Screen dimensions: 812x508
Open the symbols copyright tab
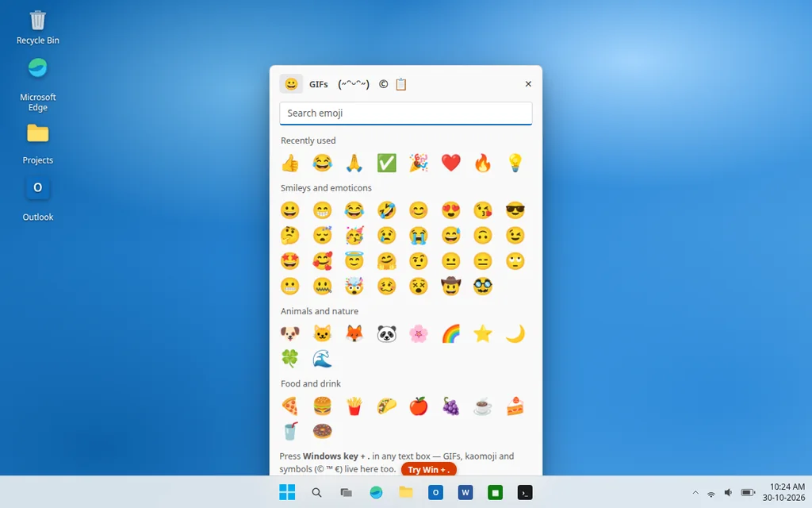[383, 84]
